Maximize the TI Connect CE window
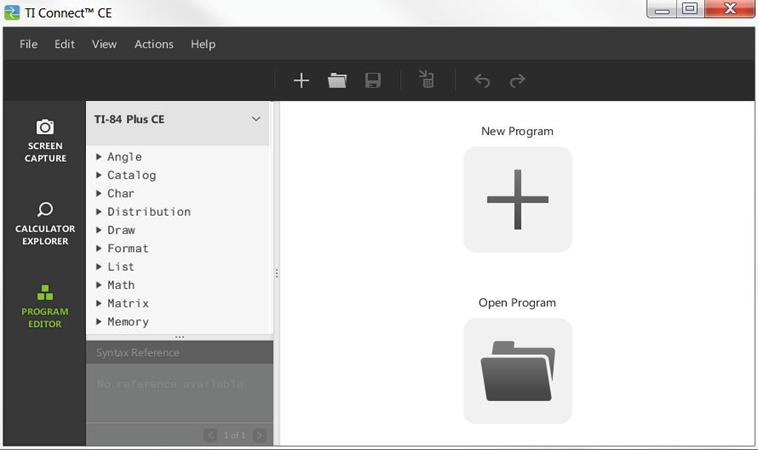This screenshot has height=450, width=758. coord(690,9)
